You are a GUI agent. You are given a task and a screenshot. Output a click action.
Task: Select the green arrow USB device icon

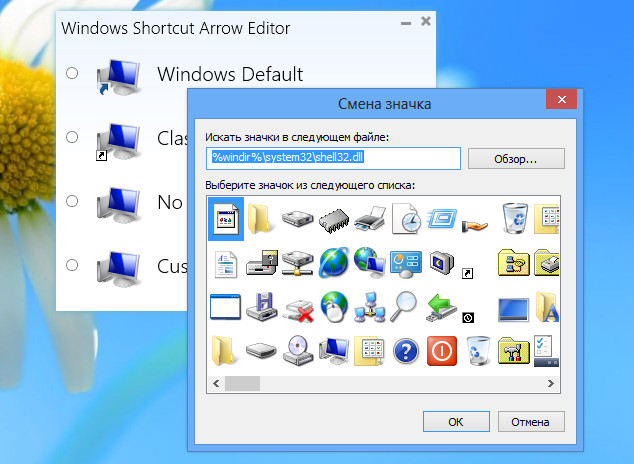[x=441, y=308]
